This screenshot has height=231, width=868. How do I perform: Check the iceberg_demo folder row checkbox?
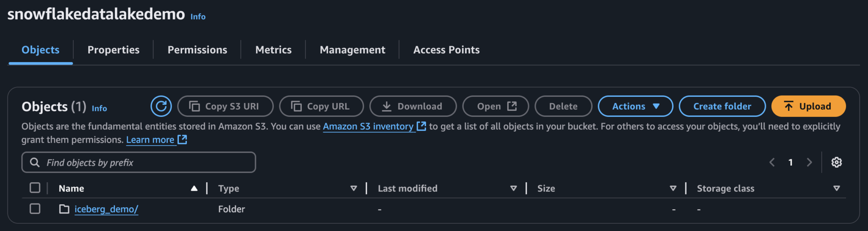pyautogui.click(x=35, y=208)
